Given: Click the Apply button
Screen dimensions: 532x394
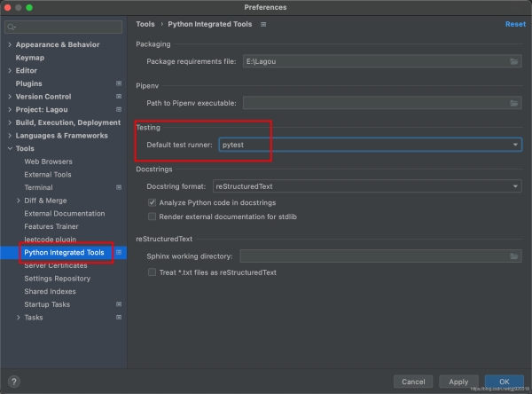Looking at the screenshot, I should point(458,382).
